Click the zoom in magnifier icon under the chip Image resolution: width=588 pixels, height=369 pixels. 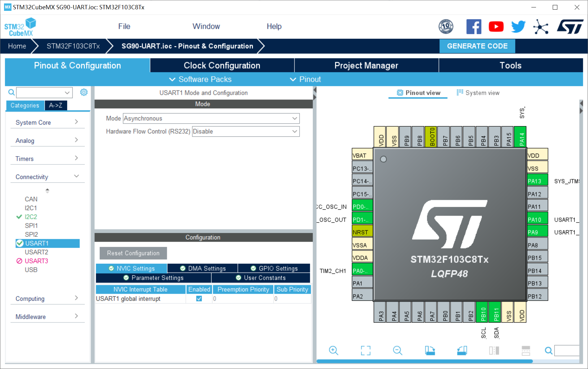(333, 350)
